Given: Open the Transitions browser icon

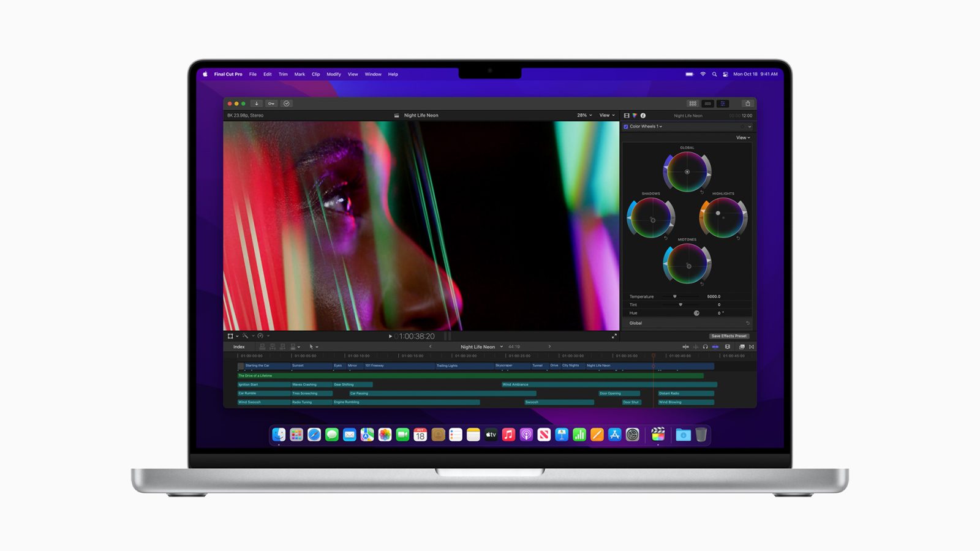Looking at the screenshot, I should coord(752,347).
